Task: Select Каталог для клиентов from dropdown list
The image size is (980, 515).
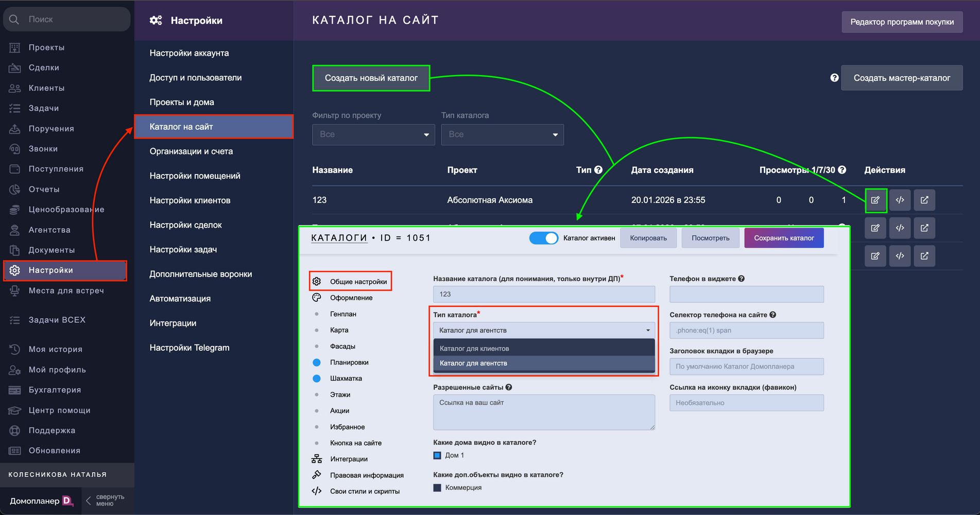Action: pos(543,349)
